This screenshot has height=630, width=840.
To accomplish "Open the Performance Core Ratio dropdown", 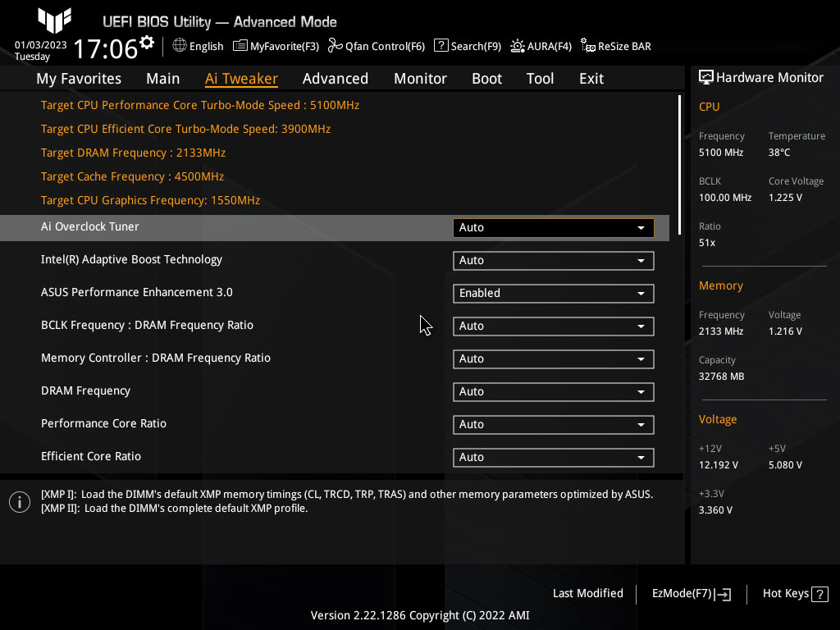I will coord(553,425).
